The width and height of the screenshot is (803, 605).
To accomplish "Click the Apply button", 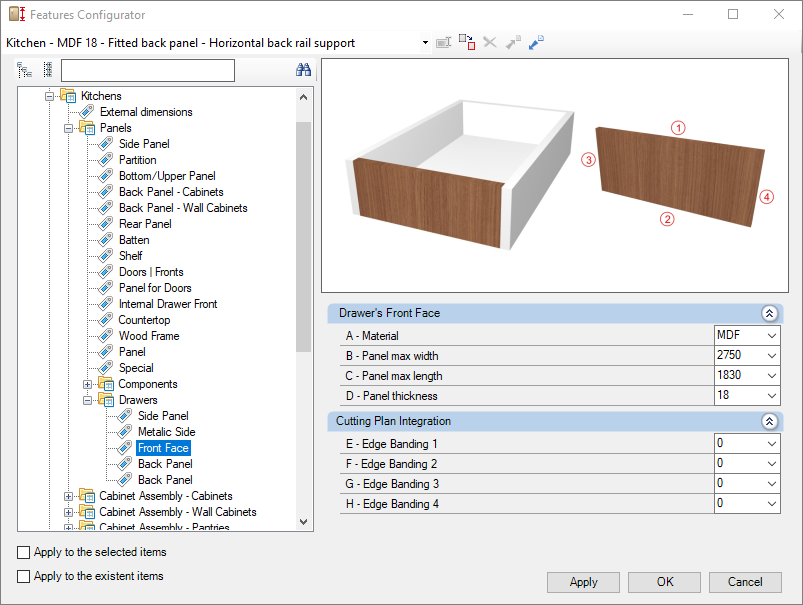I will tap(583, 582).
